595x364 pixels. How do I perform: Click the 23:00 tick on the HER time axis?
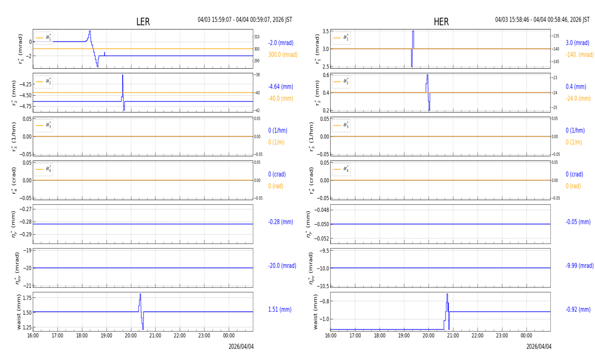pos(502,336)
